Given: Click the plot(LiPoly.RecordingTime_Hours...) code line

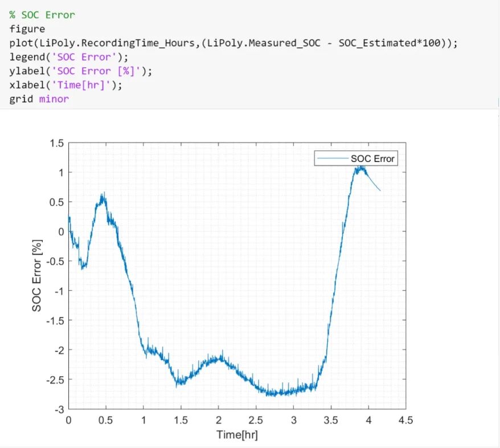Looking at the screenshot, I should [x=233, y=43].
